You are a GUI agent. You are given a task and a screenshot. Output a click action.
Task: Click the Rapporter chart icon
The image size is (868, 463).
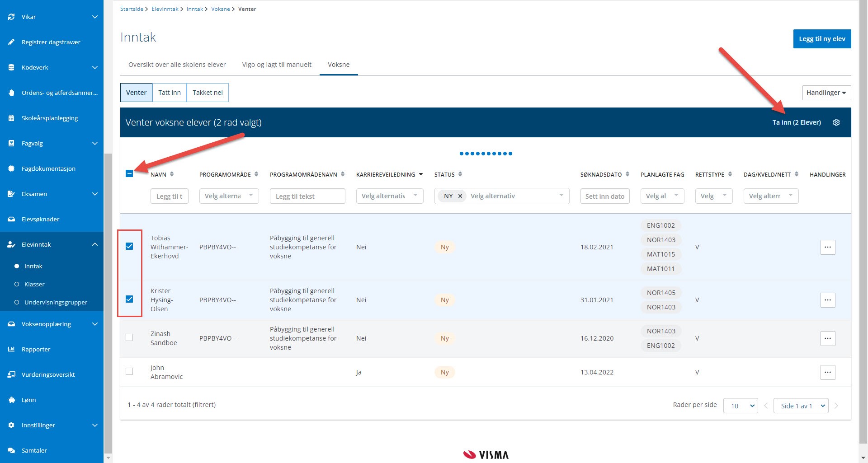[11, 349]
